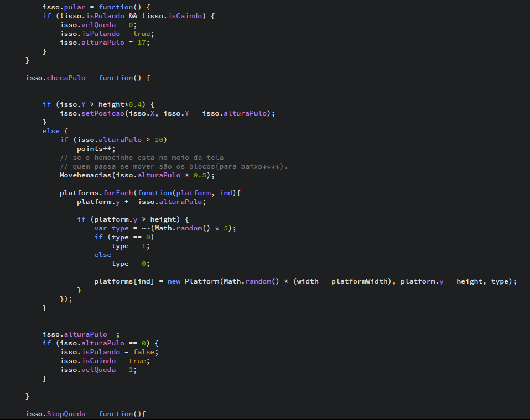Click comment 'se o hemocinho esta no meio da tela'
Viewport: 530px width, 420px height.
click(148, 158)
